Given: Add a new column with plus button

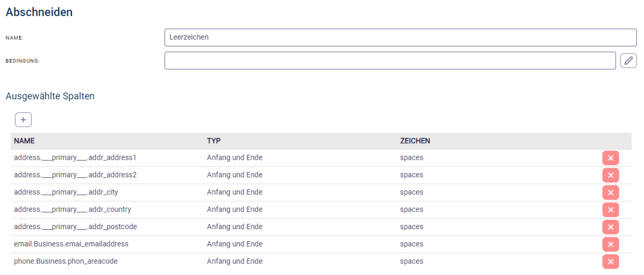Looking at the screenshot, I should 23,120.
